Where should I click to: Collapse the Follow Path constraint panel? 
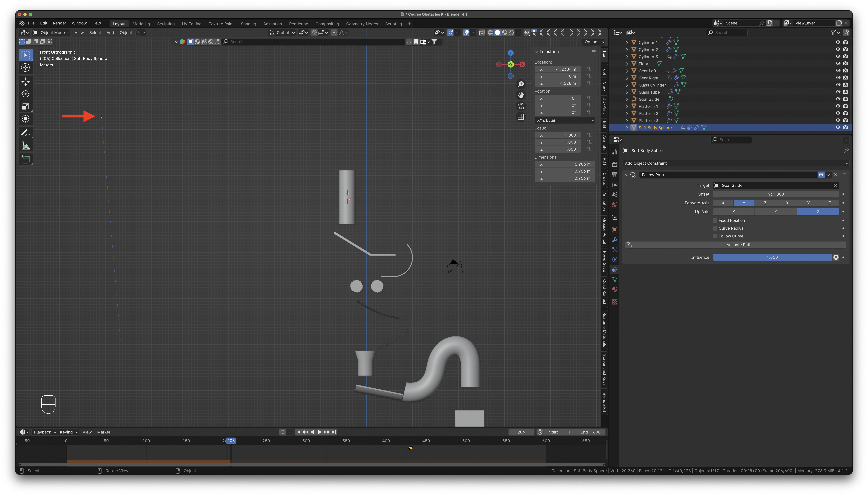tap(626, 175)
